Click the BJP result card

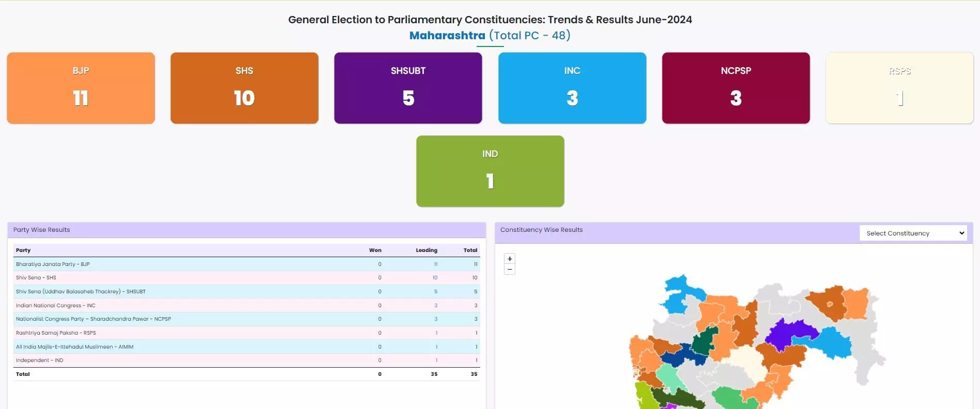tap(81, 88)
